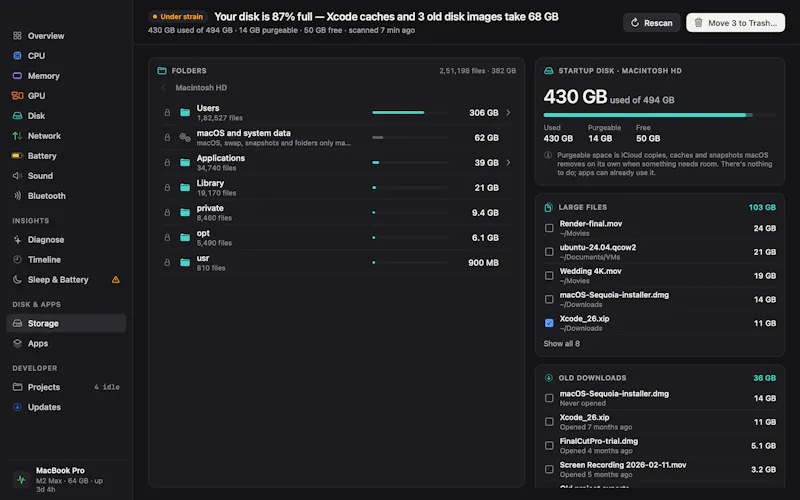Click the Bluetooth waves icon
Viewport: 800px width, 500px height.
coord(17,195)
